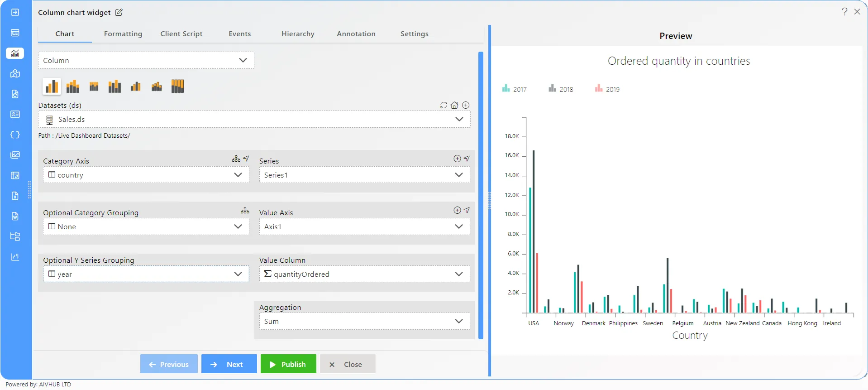Viewport: 868px width, 390px height.
Task: Open the small bar graph icon at sidebar bottom
Action: point(15,257)
